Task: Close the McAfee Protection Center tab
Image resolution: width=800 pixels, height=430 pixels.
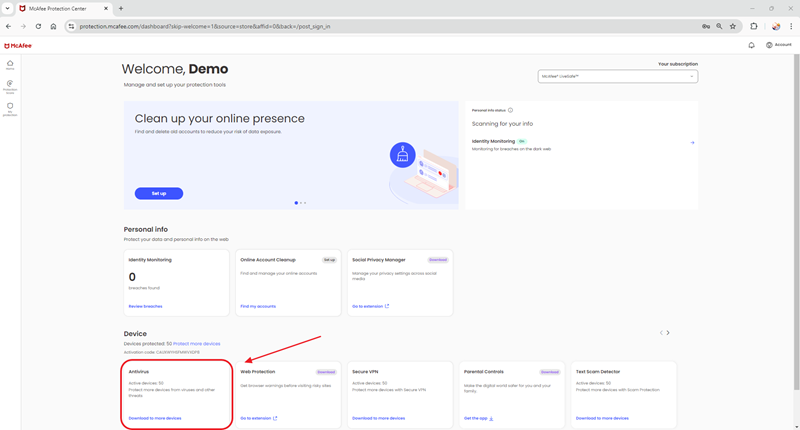Action: pos(106,8)
